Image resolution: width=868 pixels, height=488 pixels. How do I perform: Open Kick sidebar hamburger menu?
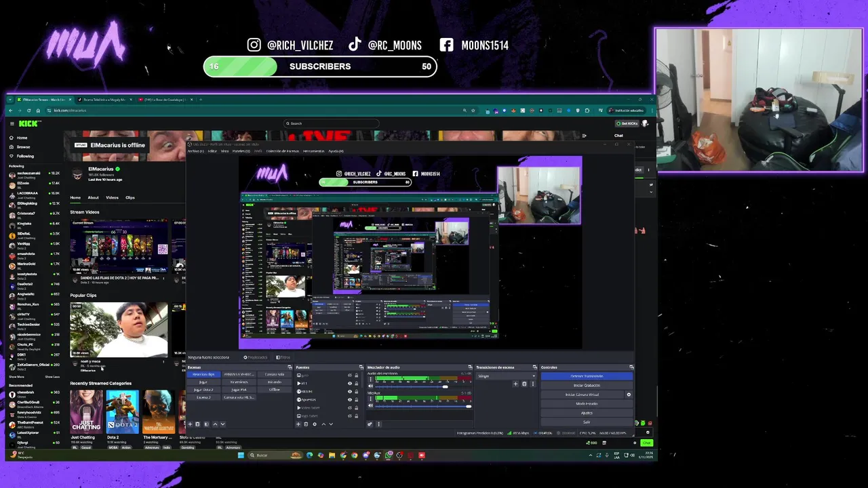click(x=12, y=123)
